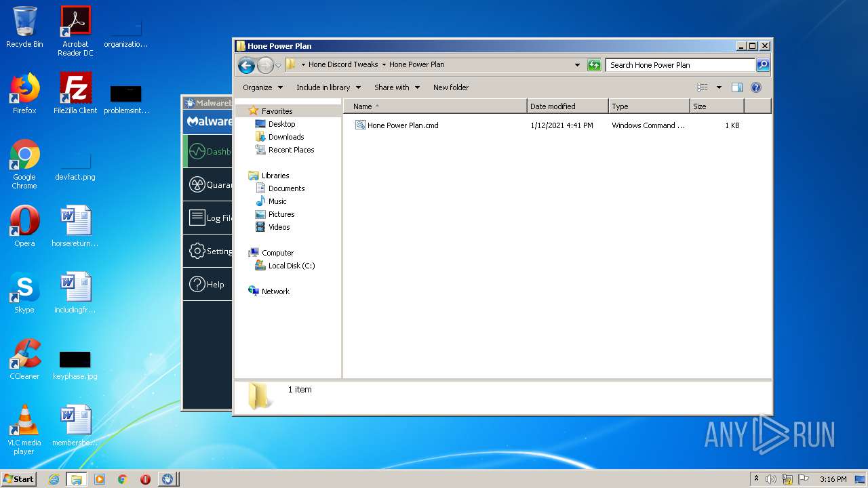Viewport: 868px width, 488px height.
Task: Go back with the Explorer back arrow
Action: pyautogui.click(x=246, y=65)
